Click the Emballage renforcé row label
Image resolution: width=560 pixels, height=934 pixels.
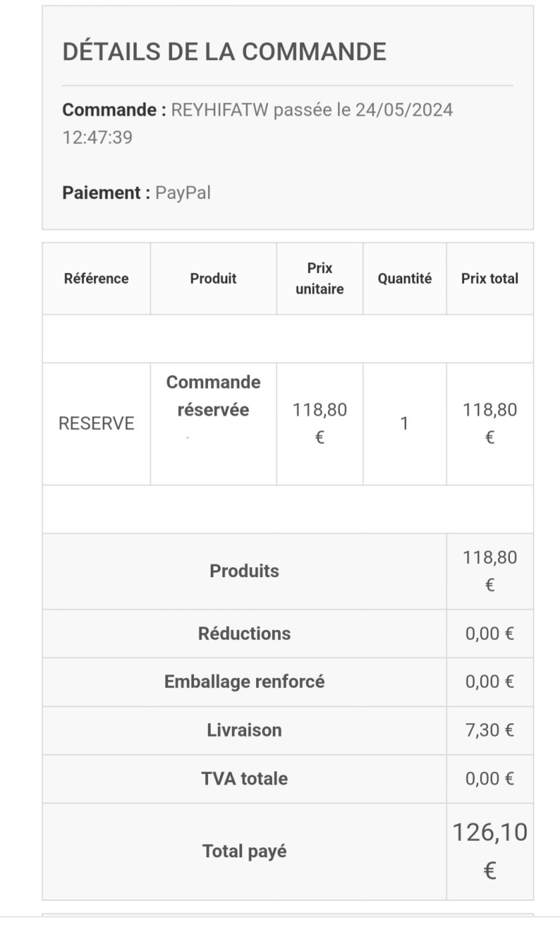pyautogui.click(x=244, y=682)
